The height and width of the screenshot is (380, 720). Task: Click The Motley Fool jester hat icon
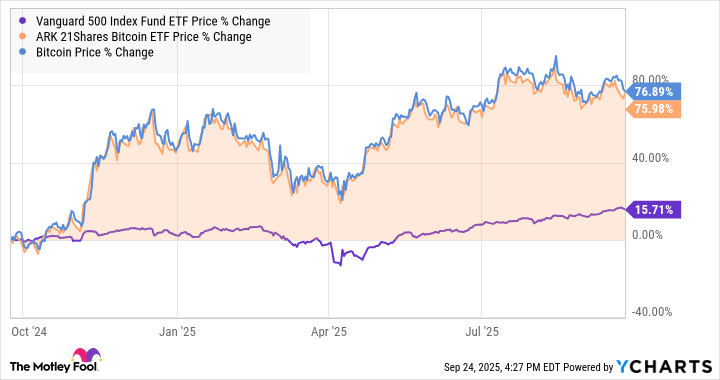pos(86,356)
